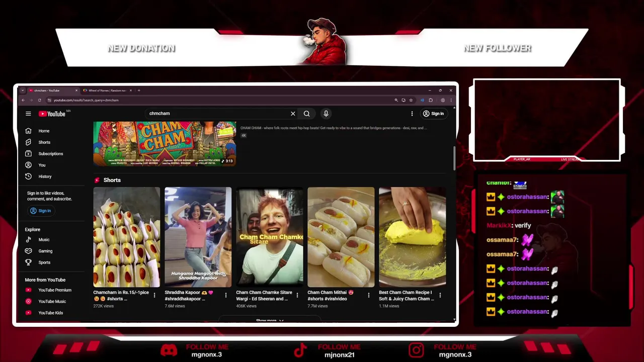Click the YouTube Kids icon
The width and height of the screenshot is (644, 362).
[x=28, y=313]
